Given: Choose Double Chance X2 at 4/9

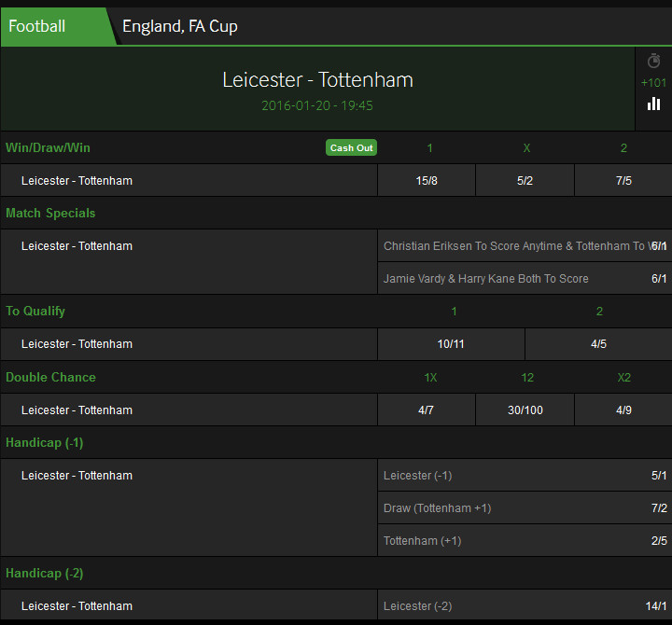Looking at the screenshot, I should [x=623, y=410].
